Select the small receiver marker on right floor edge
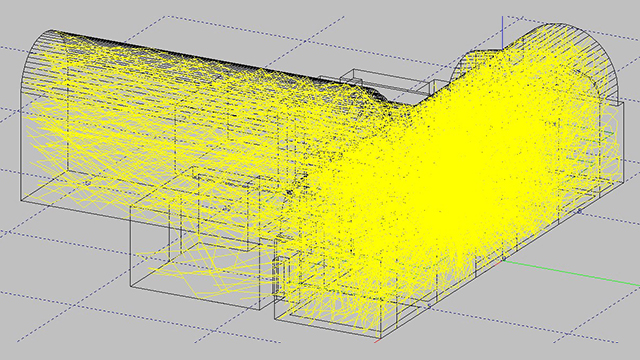 [580, 211]
